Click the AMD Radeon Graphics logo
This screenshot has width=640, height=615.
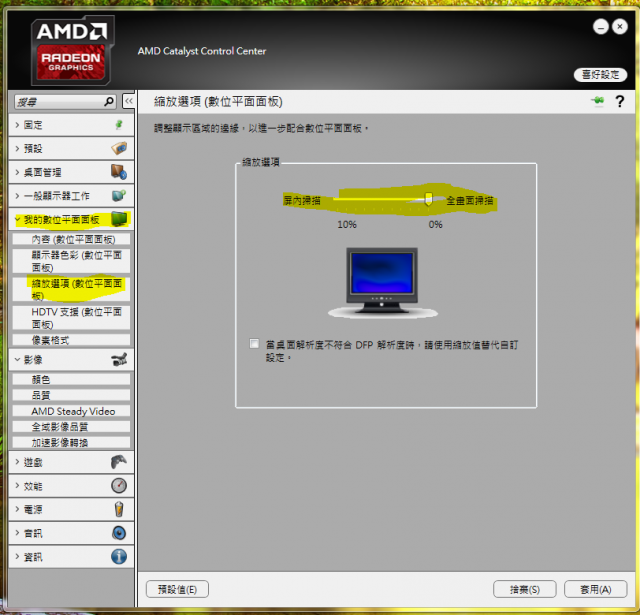(x=72, y=51)
